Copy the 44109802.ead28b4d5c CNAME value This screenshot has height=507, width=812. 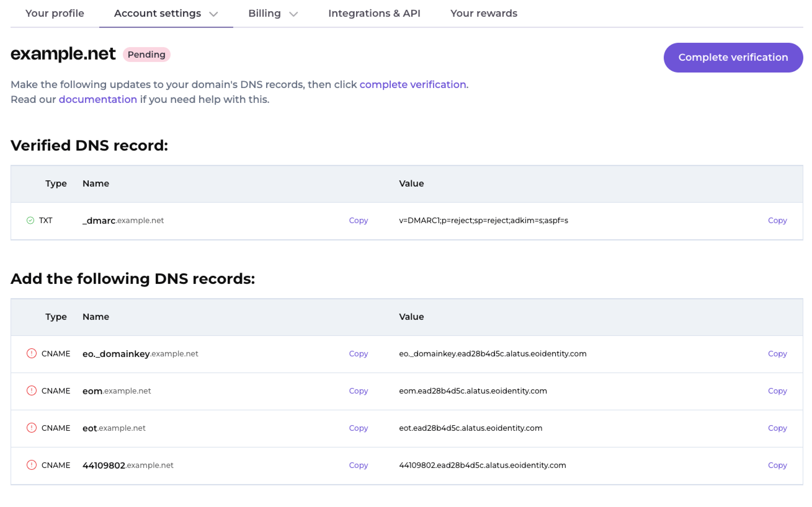[777, 465]
